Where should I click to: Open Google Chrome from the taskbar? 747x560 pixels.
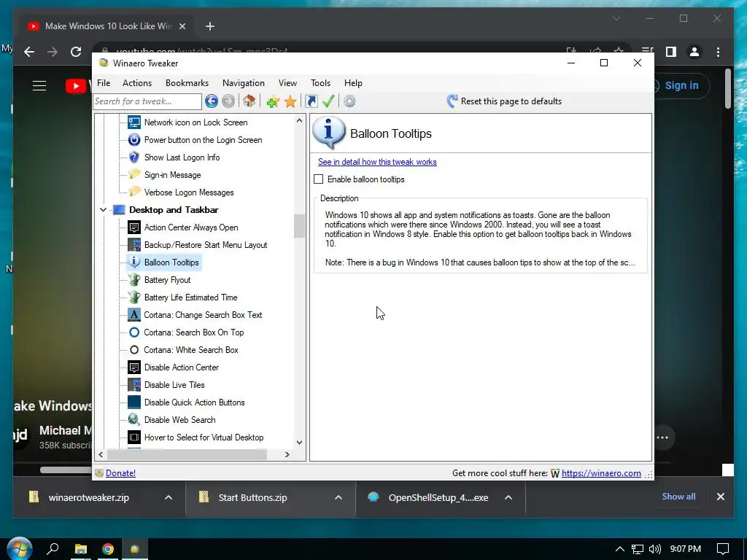coord(108,549)
